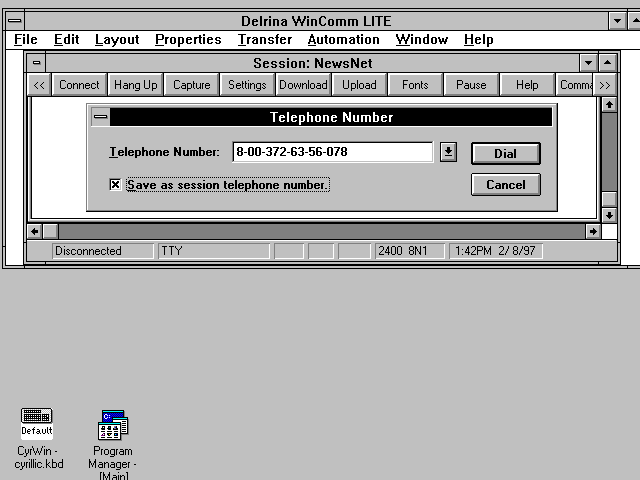Click the vertical scrollbar thumb
Image resolution: width=640 pixels, height=480 pixels.
click(x=609, y=200)
